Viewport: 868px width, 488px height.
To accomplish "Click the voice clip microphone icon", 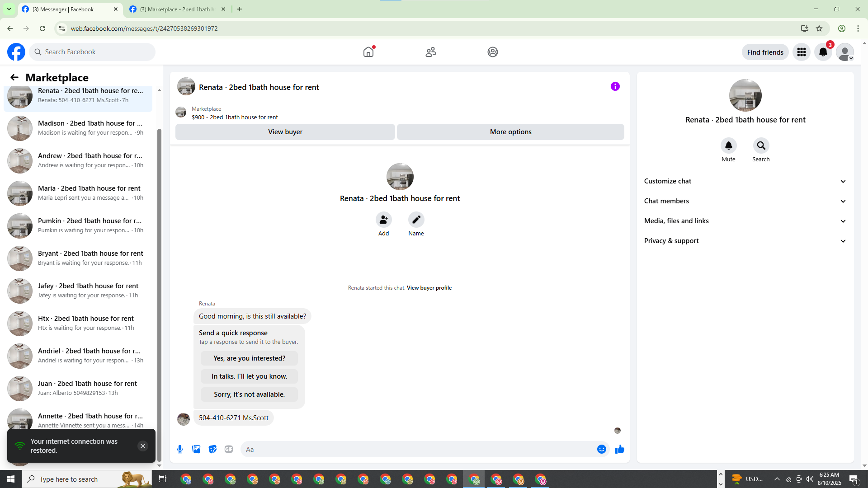I will click(180, 449).
